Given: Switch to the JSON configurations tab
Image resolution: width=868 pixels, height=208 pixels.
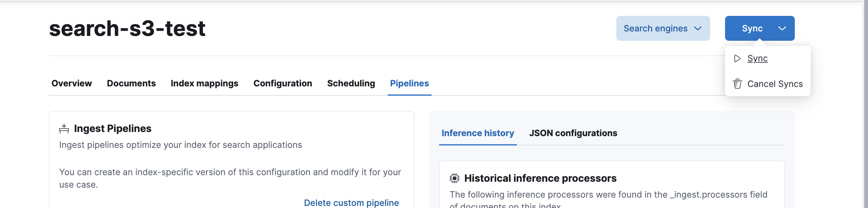Looking at the screenshot, I should 573,133.
